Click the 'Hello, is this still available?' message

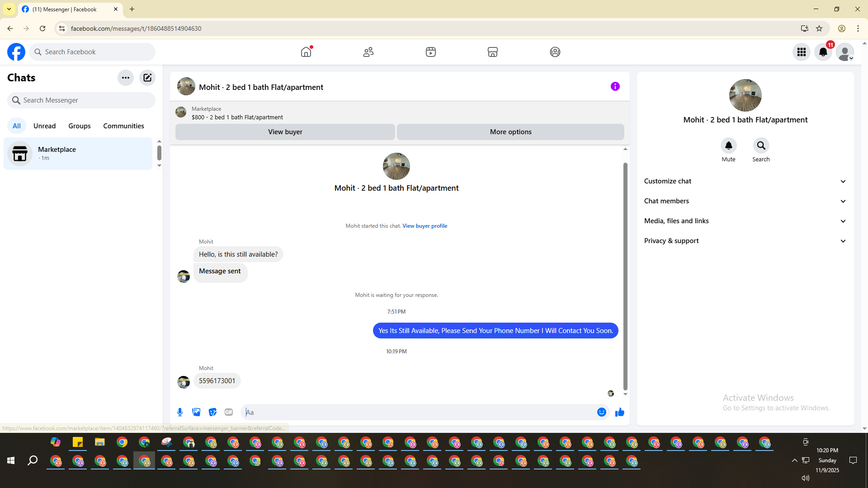(238, 254)
